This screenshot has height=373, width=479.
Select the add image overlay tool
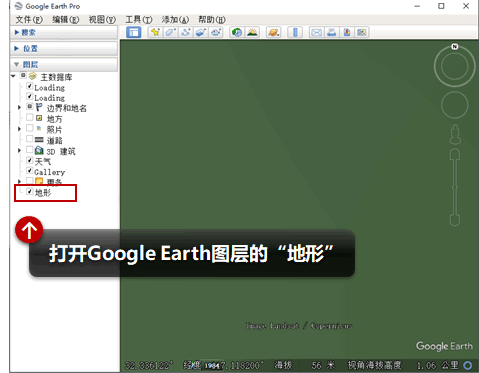[x=201, y=32]
